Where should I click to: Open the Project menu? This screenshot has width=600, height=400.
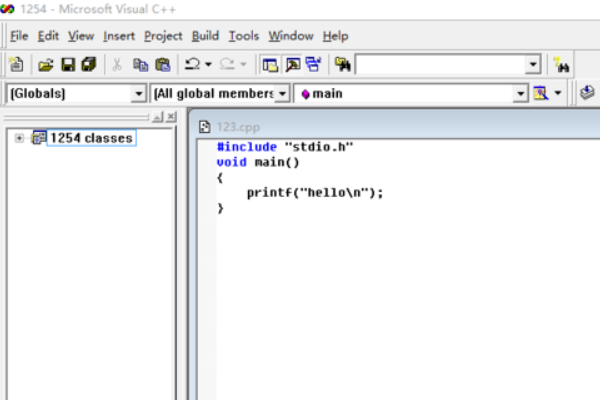coord(163,36)
